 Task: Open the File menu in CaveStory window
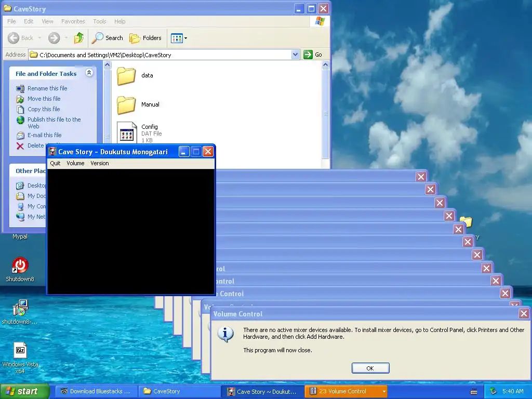[11, 21]
